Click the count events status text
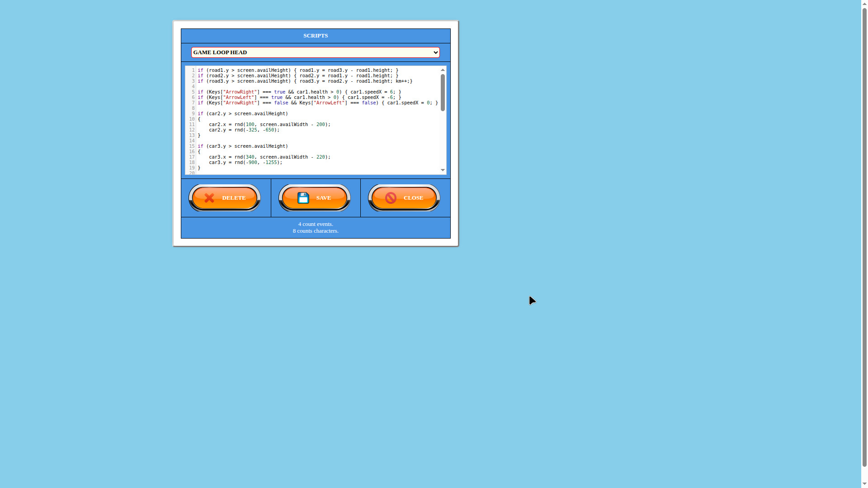Viewport: 868px width, 488px height. click(x=315, y=224)
